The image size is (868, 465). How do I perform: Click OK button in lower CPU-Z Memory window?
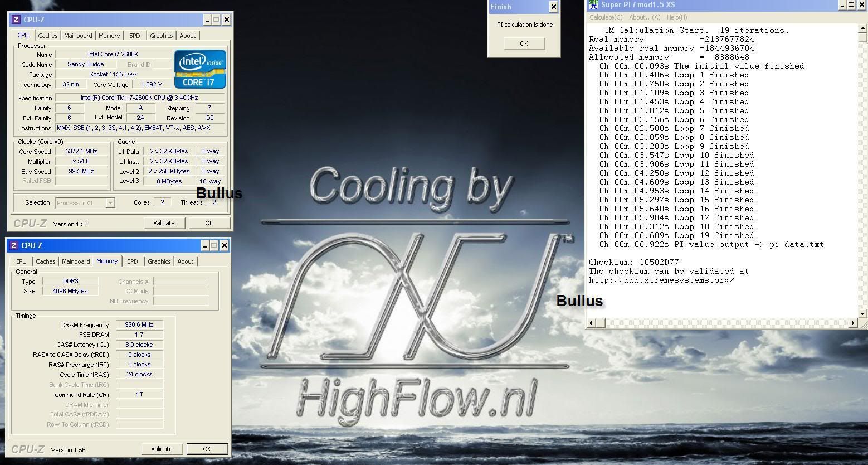[207, 449]
